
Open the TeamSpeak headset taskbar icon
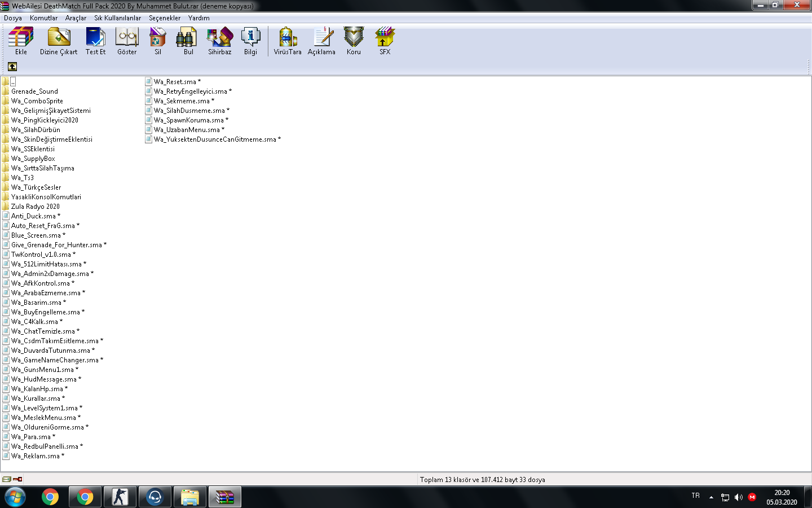155,497
